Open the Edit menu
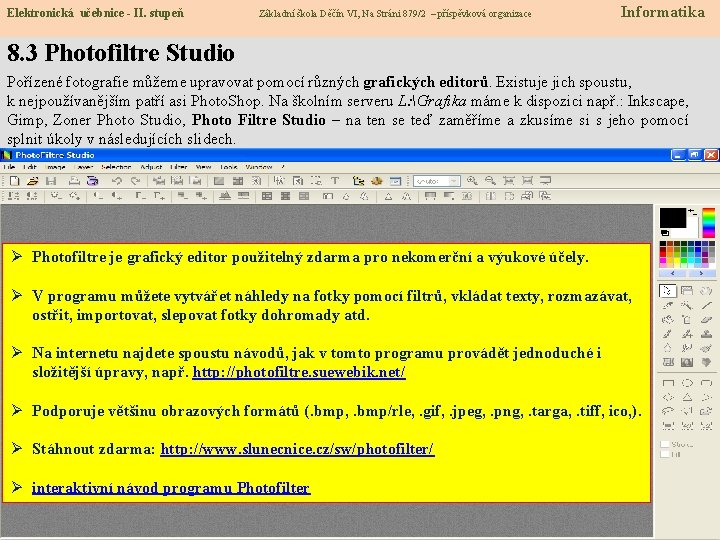This screenshot has width=720, height=540. (30, 167)
